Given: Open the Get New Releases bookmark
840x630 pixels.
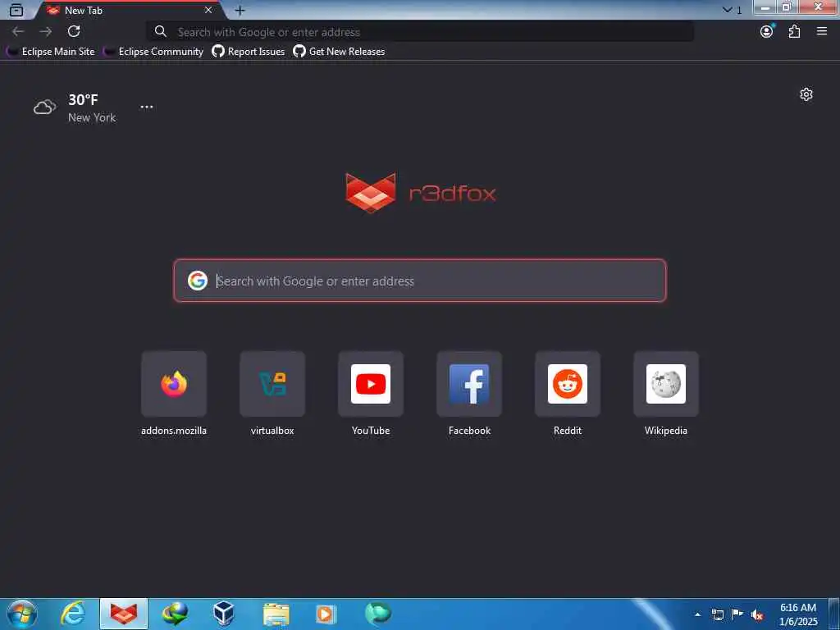Looking at the screenshot, I should [x=339, y=52].
